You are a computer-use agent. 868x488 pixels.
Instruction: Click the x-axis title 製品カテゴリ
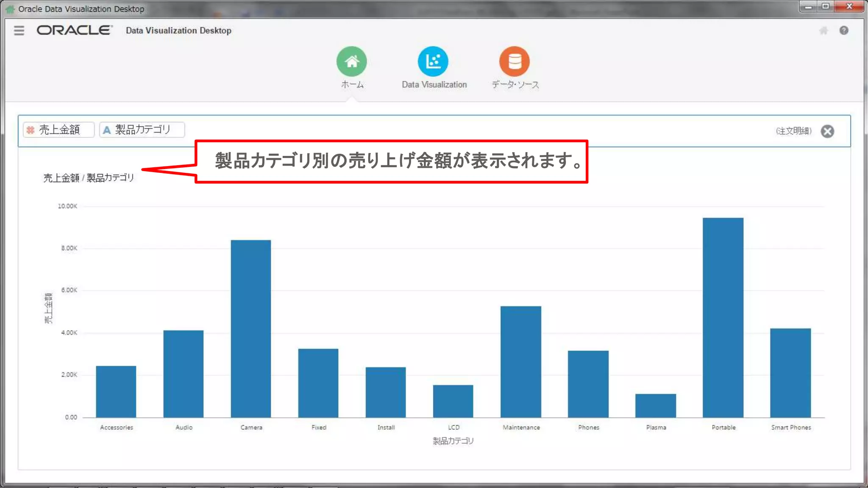pyautogui.click(x=453, y=441)
